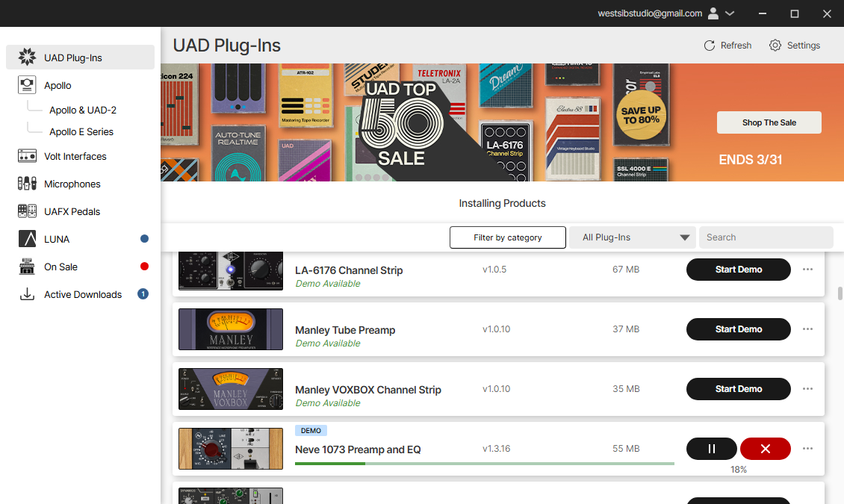Open Settings via the gear icon
This screenshot has width=844, height=504.
[775, 46]
